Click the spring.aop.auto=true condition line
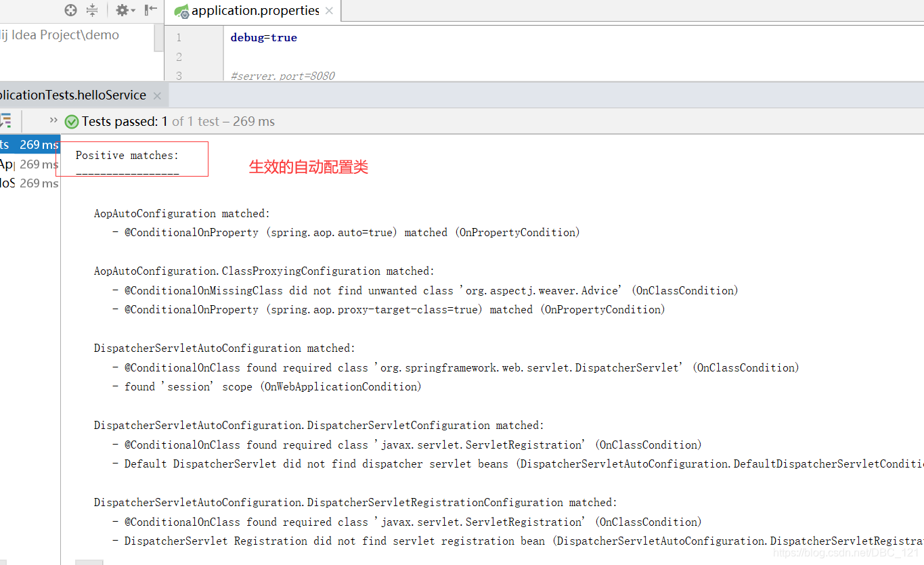Viewport: 924px width, 565px height. tap(346, 233)
